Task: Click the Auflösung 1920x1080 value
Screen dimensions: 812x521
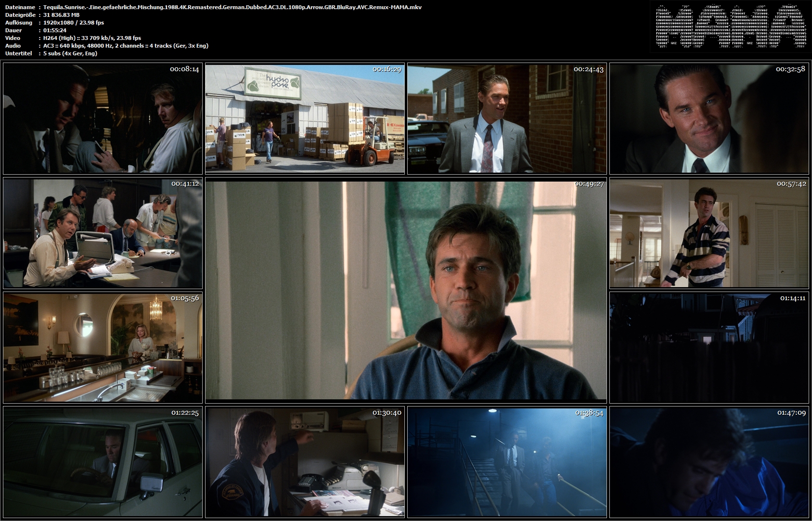Action: click(x=74, y=23)
